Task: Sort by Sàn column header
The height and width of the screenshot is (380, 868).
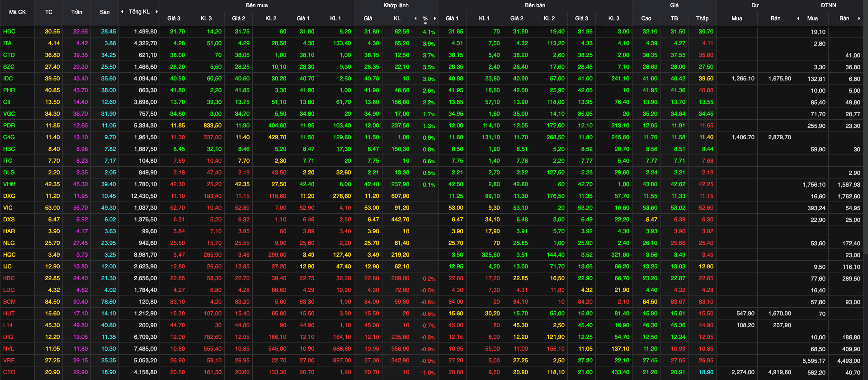Action: (105, 12)
